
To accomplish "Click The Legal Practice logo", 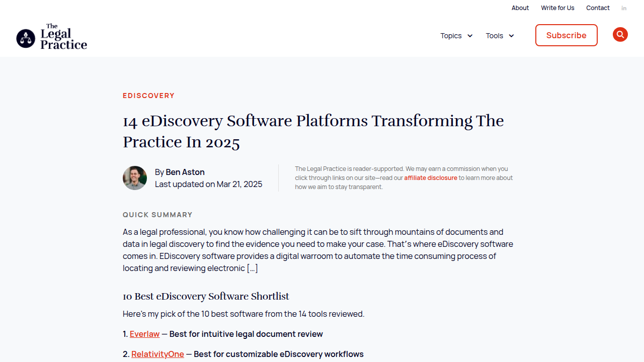I will click(52, 37).
